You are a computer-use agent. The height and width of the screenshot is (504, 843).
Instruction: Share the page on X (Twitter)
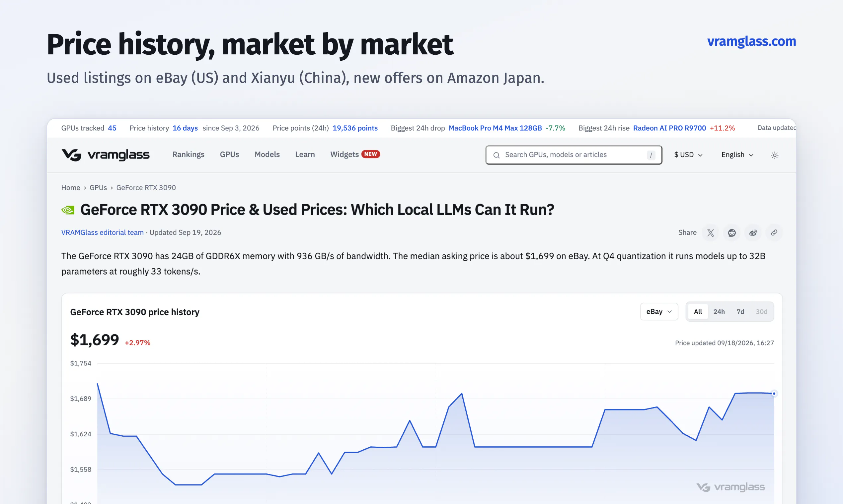pyautogui.click(x=711, y=233)
